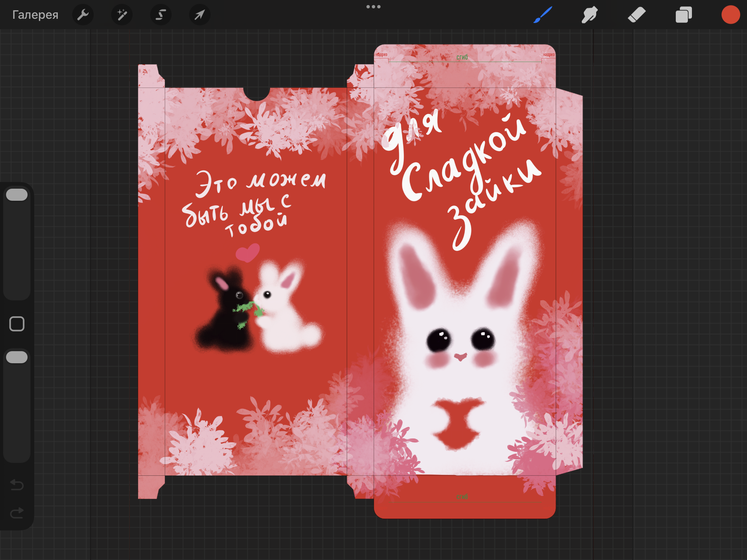Tap the pink heart above the bunnies
Image resolution: width=747 pixels, height=560 pixels.
tap(248, 252)
